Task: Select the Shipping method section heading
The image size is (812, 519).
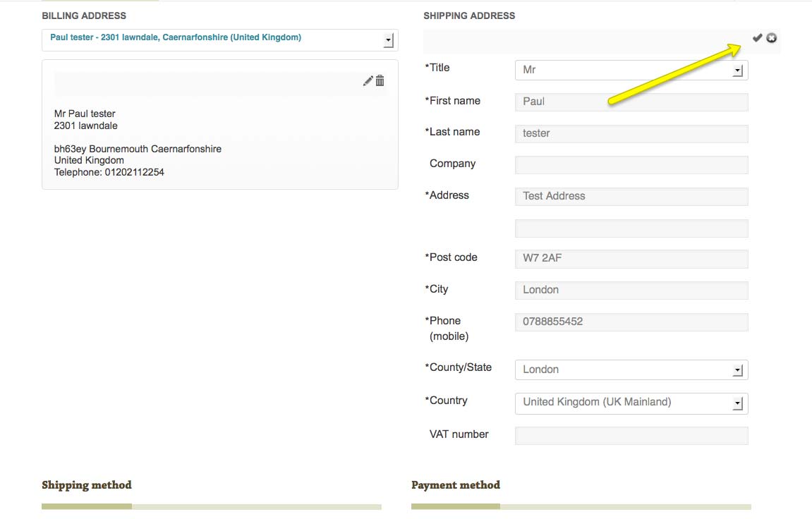Action: coord(87,485)
